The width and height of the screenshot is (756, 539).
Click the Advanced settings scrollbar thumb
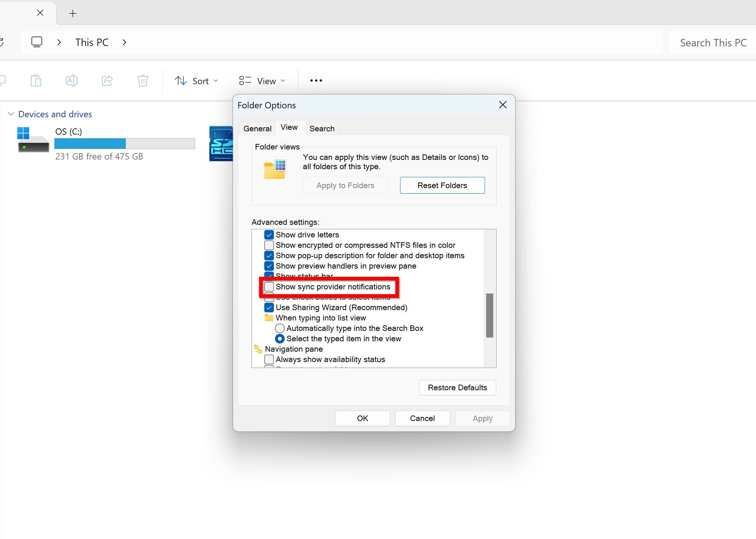tap(490, 315)
